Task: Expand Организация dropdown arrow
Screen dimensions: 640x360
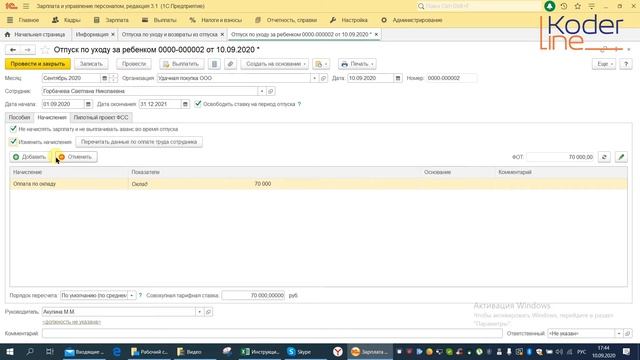Action: click(314, 78)
